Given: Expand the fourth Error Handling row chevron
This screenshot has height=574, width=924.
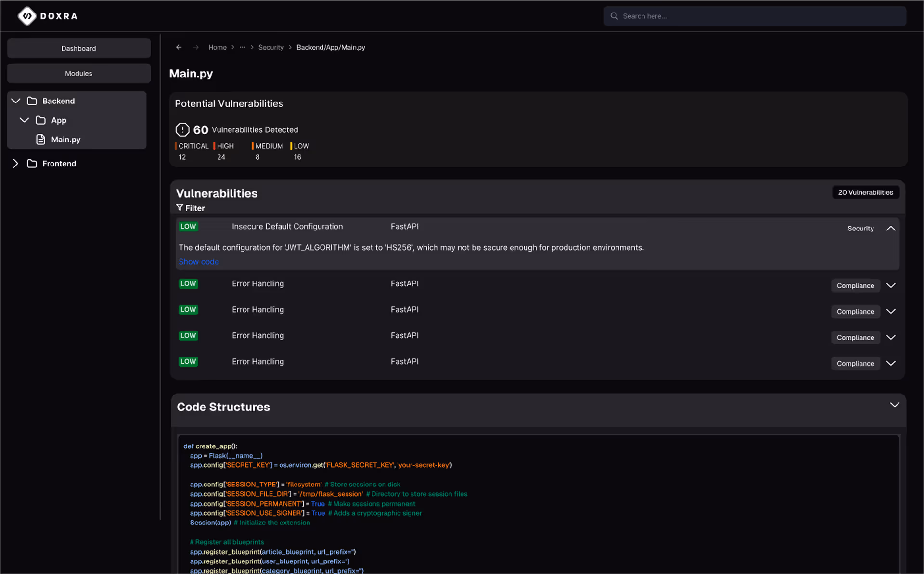Looking at the screenshot, I should tap(891, 363).
